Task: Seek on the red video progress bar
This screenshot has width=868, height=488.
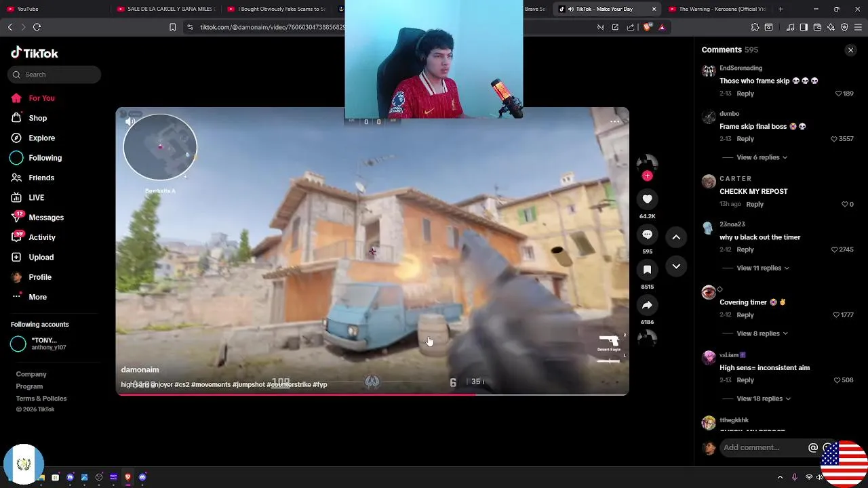Action: (x=372, y=394)
